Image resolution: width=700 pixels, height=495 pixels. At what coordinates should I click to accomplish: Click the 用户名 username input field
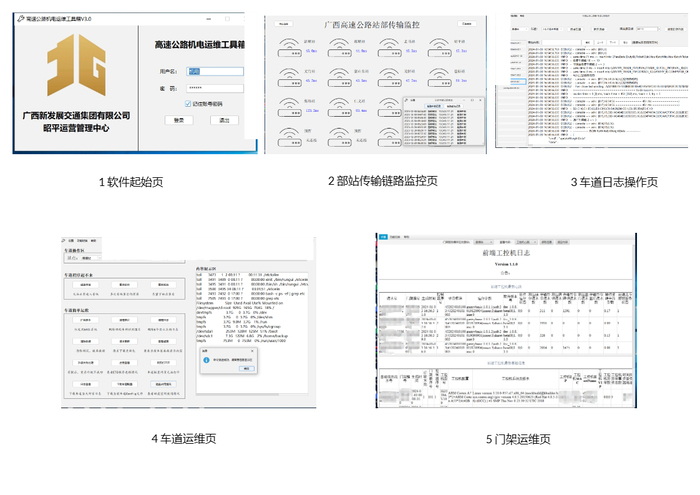point(215,71)
